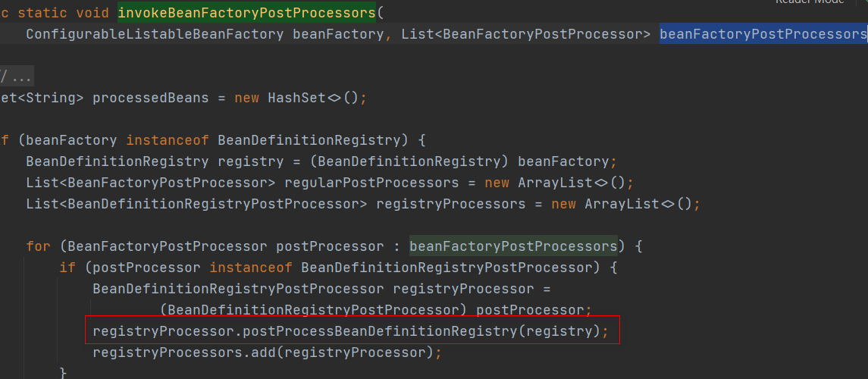
Task: Click instanceof keyword before BeanDefinitionRegistry
Action: tap(168, 140)
